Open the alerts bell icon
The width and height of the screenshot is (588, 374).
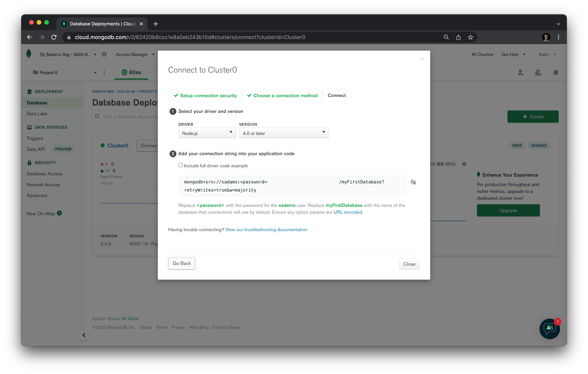[x=556, y=73]
